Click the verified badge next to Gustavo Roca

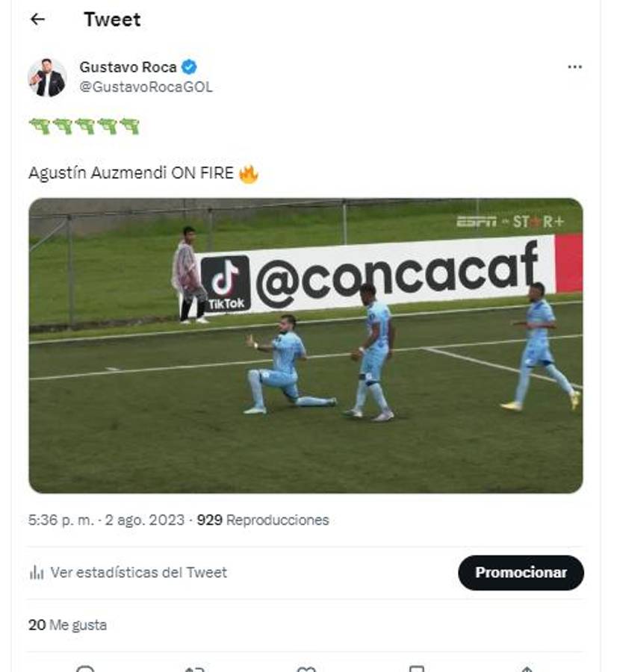pyautogui.click(x=190, y=65)
